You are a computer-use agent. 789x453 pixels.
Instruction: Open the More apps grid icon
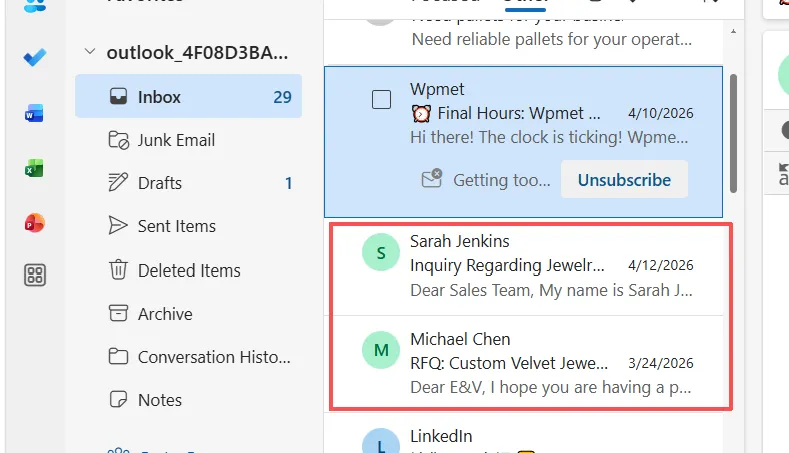coord(35,276)
